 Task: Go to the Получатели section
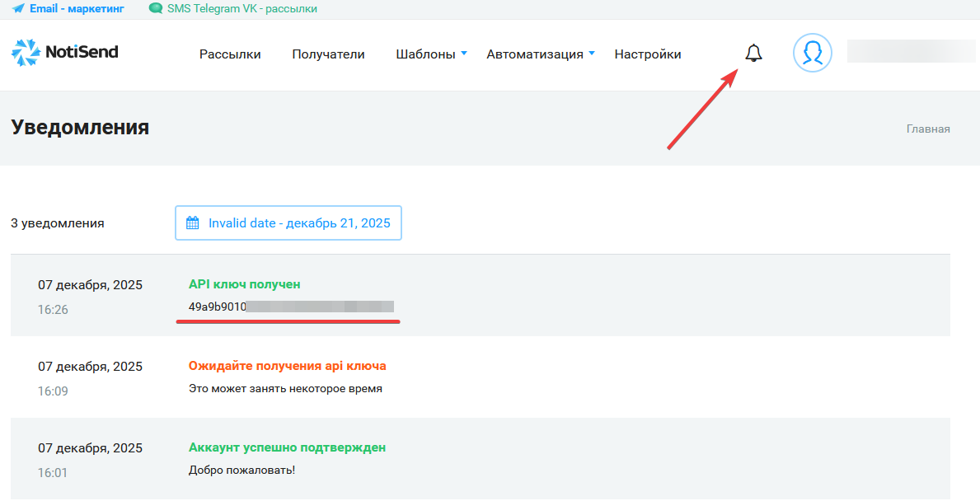tap(328, 54)
